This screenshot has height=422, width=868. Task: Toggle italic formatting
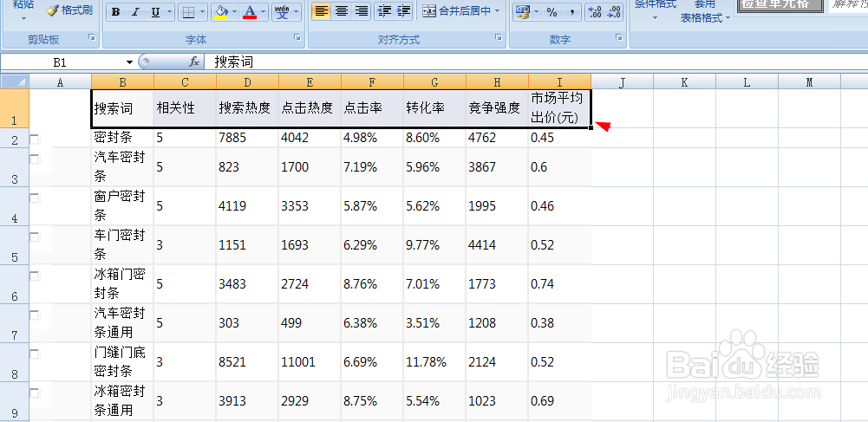point(134,11)
